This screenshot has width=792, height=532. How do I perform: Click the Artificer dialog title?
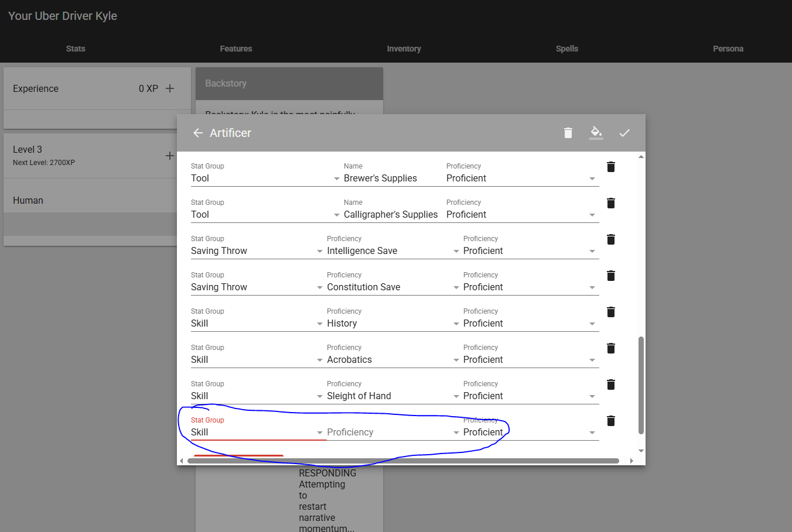tap(230, 133)
